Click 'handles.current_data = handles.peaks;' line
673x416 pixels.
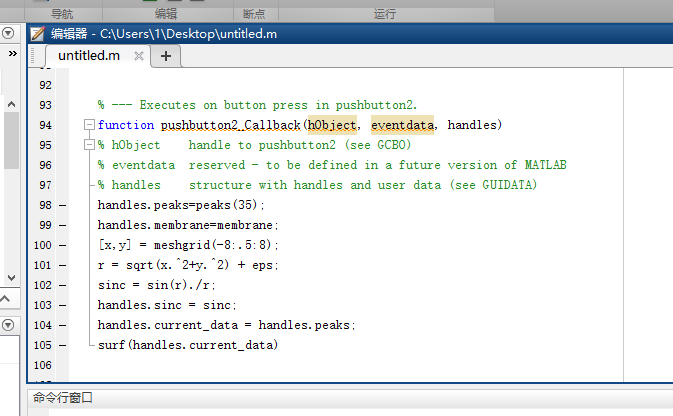pyautogui.click(x=227, y=325)
